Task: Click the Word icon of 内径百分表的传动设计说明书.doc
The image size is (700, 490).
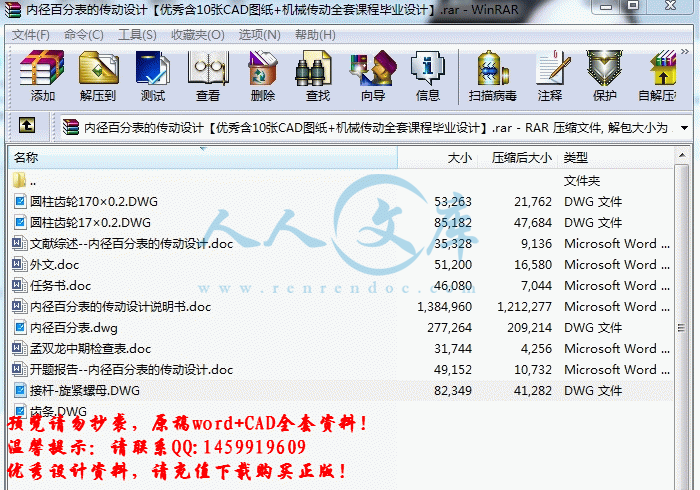Action: 19,306
